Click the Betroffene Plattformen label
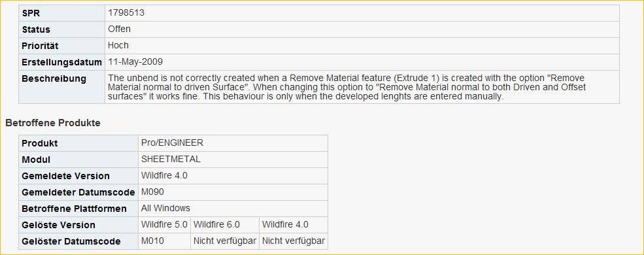644x255 pixels. 74,209
